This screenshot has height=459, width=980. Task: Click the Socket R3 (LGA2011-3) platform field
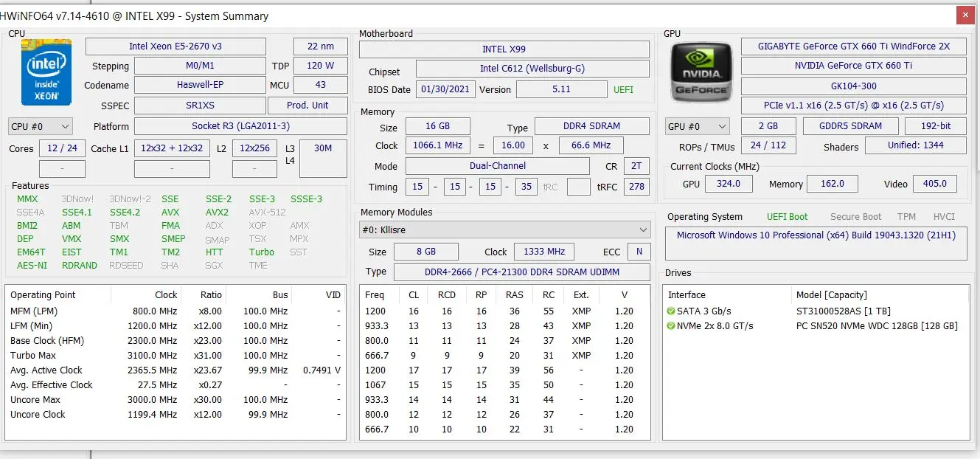click(240, 126)
